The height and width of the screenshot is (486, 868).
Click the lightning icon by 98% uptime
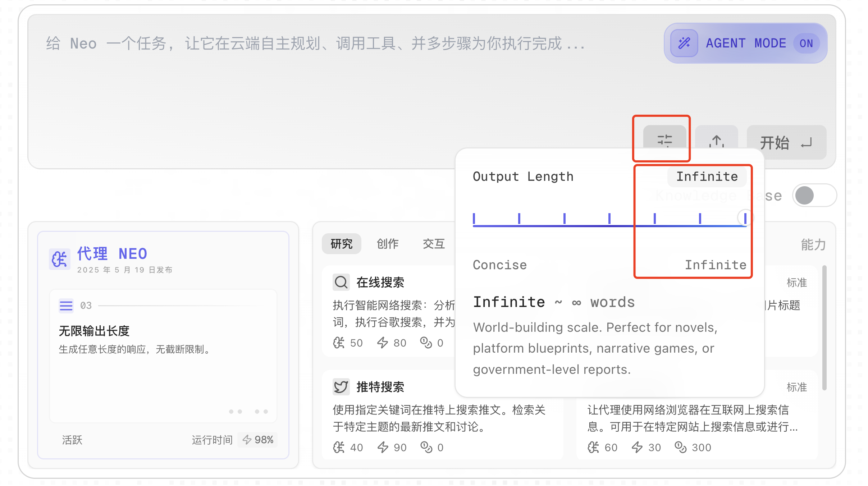point(247,440)
